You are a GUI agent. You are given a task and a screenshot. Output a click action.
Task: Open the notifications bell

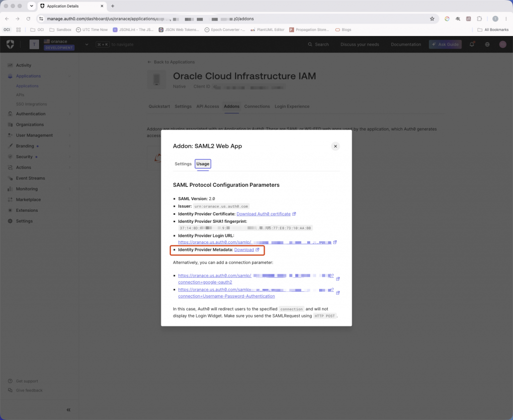(472, 45)
